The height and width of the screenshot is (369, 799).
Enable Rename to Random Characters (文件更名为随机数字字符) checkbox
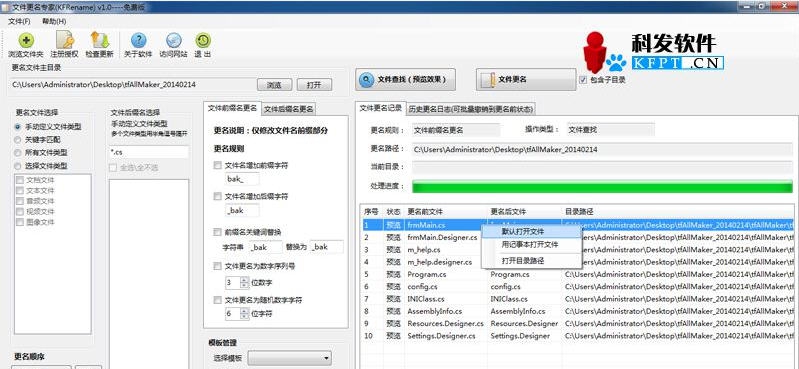pos(218,300)
